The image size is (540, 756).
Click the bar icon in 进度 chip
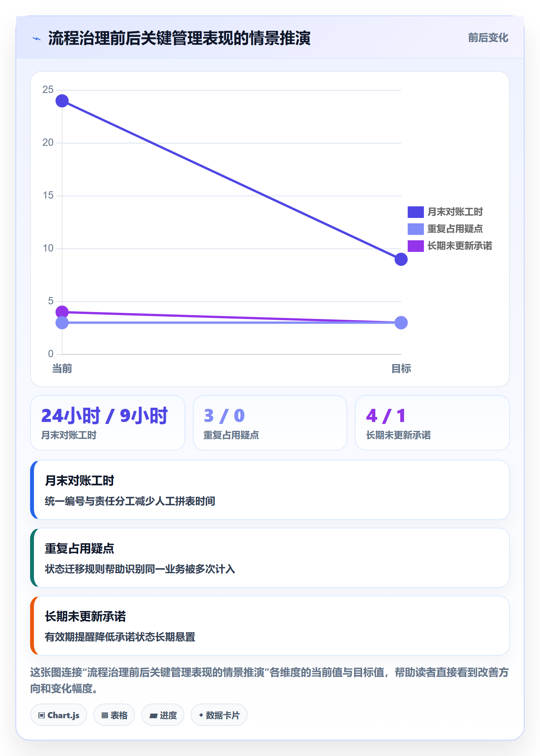pyautogui.click(x=154, y=716)
